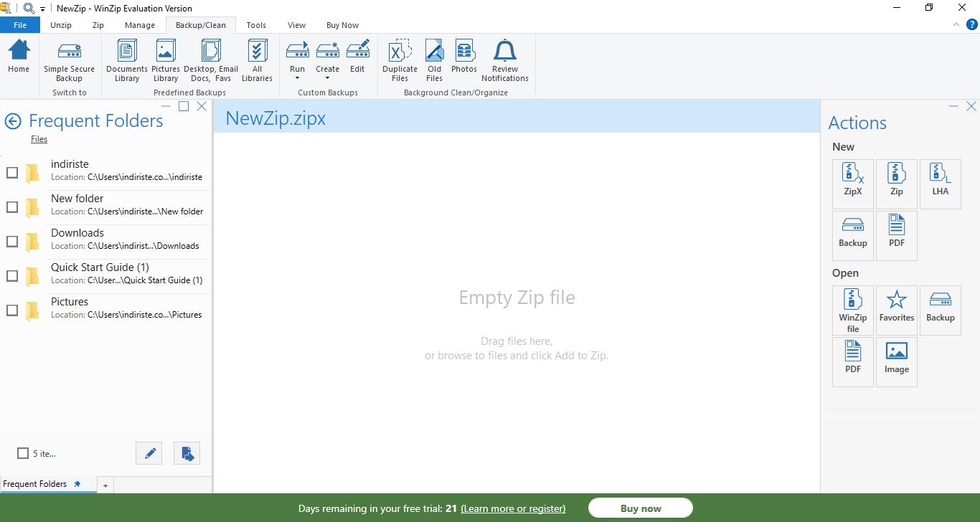
Task: Close the Frequent Folders pane
Action: pyautogui.click(x=202, y=106)
